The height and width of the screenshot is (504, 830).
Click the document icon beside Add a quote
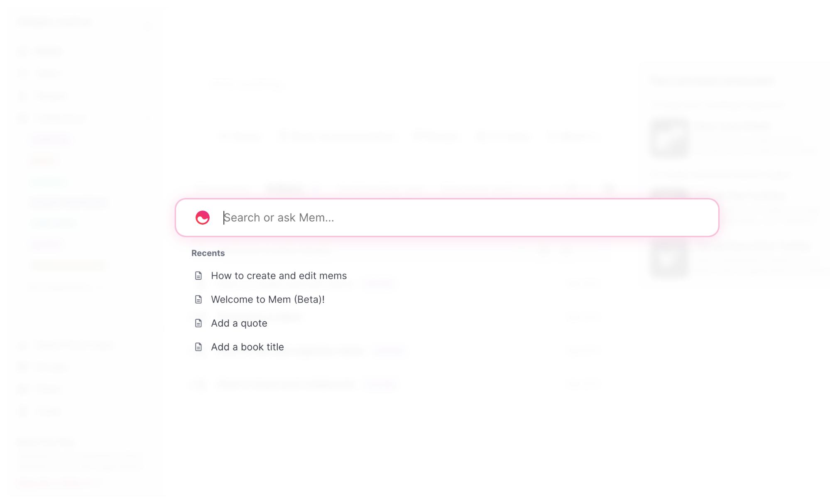pyautogui.click(x=198, y=323)
